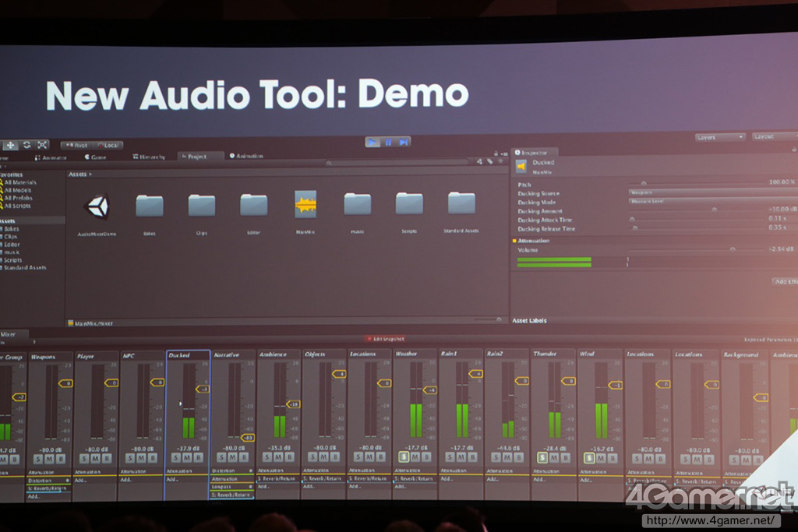Bypass effects on Rain2 mixer group
The image size is (798, 532).
(x=519, y=457)
